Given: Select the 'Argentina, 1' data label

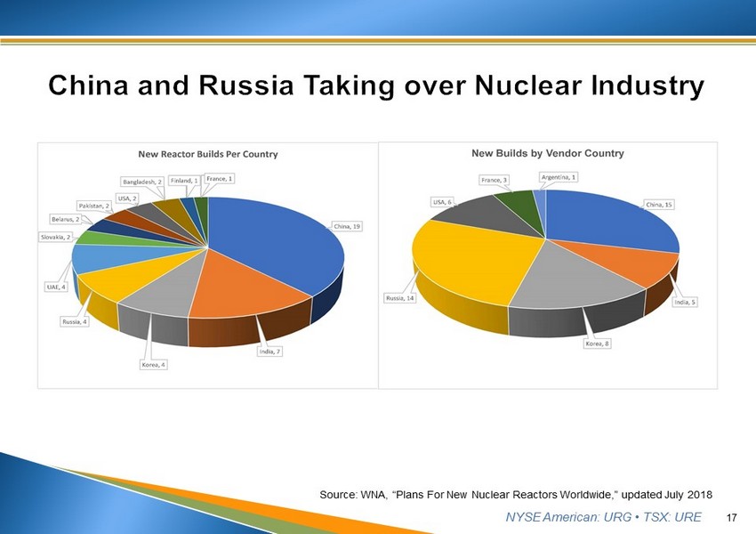Looking at the screenshot, I should [559, 177].
